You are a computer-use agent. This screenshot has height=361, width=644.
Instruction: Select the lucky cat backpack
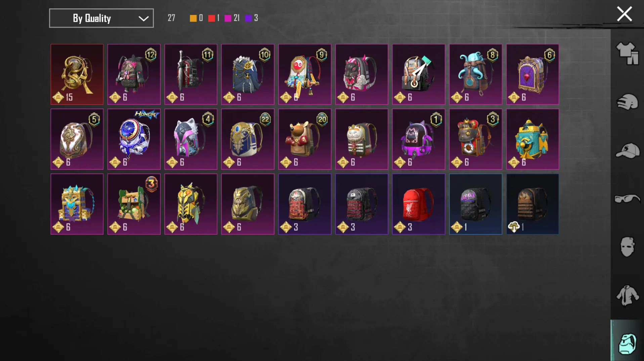click(361, 139)
